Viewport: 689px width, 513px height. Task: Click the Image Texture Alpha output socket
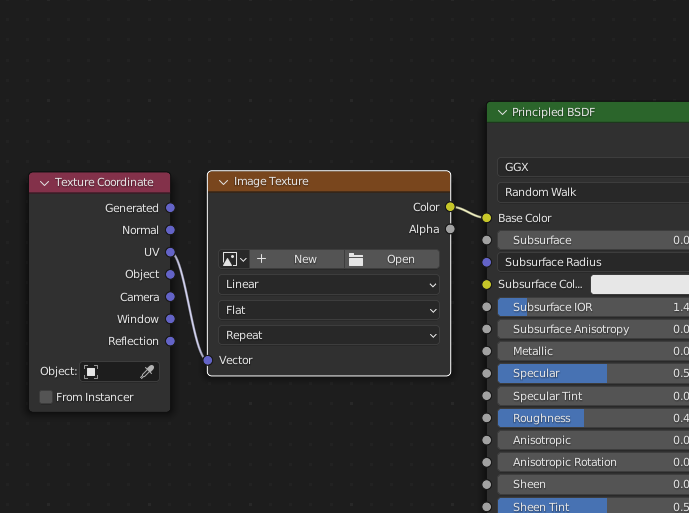[450, 229]
